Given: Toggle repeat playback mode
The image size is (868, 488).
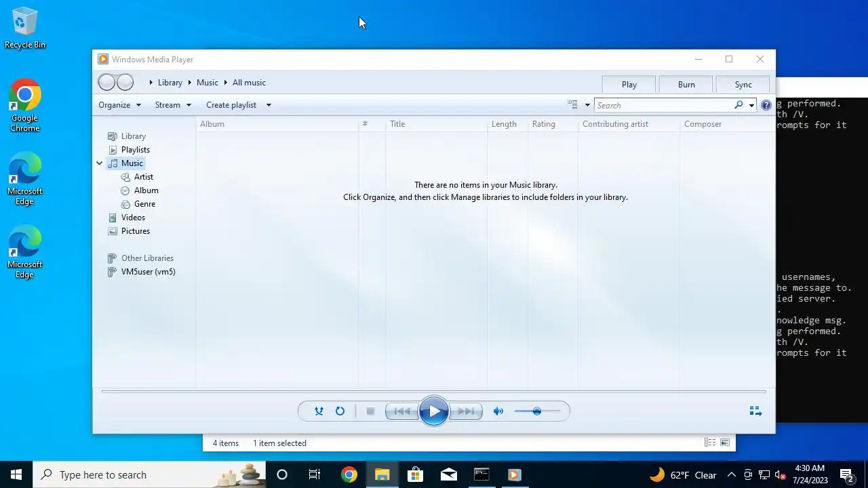Looking at the screenshot, I should click(340, 411).
